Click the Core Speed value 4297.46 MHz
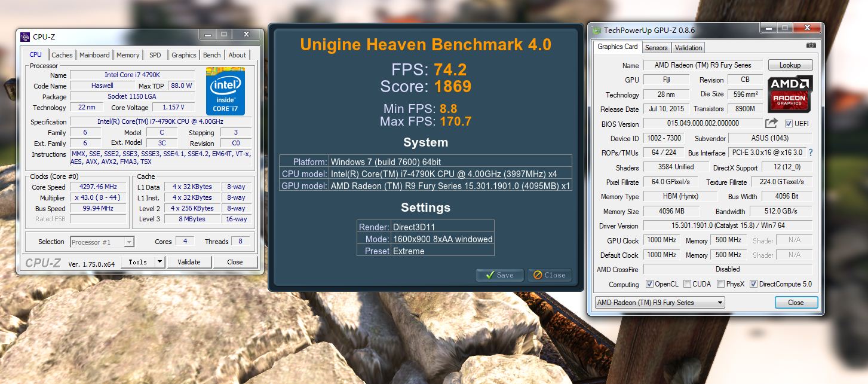This screenshot has width=868, height=384. [99, 187]
